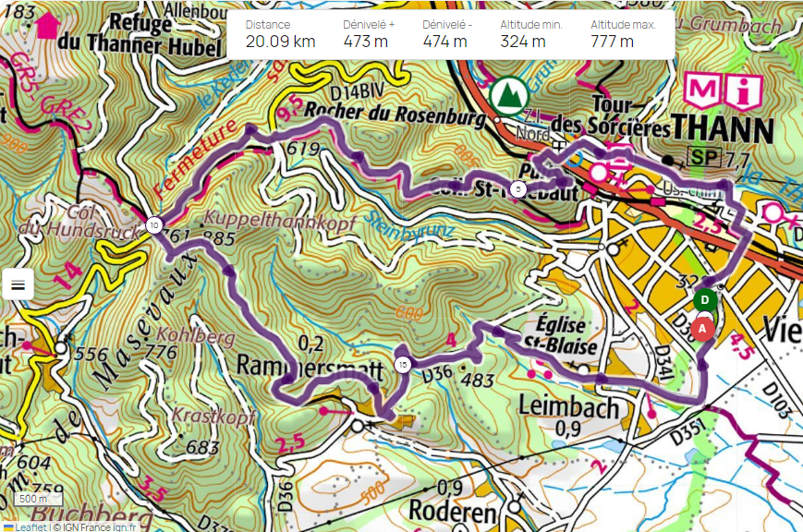The image size is (803, 532).
Task: Click the Leimbach village label
Action: tap(569, 407)
